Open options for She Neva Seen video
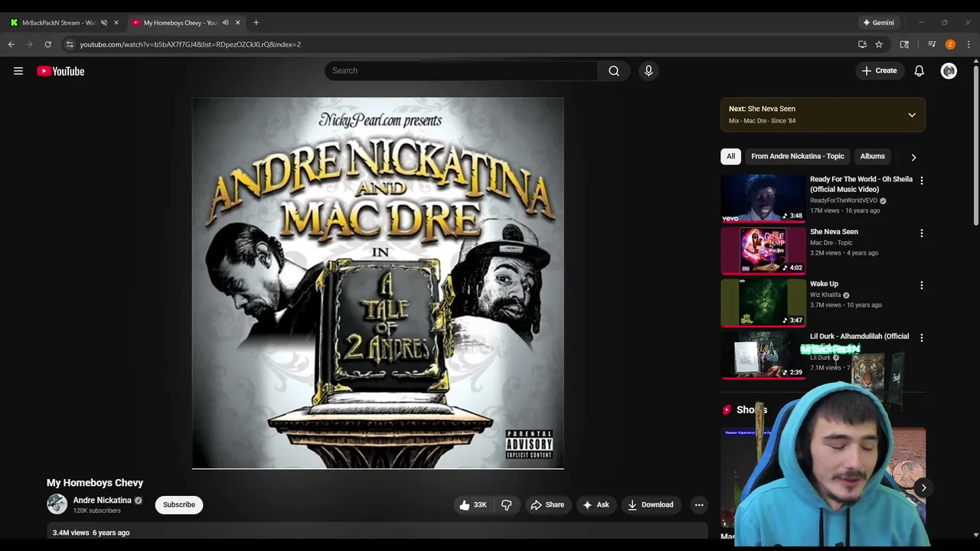 921,233
